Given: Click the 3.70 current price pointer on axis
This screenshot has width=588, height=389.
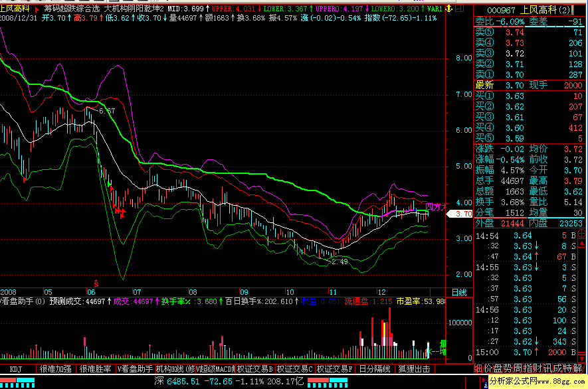Looking at the screenshot, I should [460, 214].
